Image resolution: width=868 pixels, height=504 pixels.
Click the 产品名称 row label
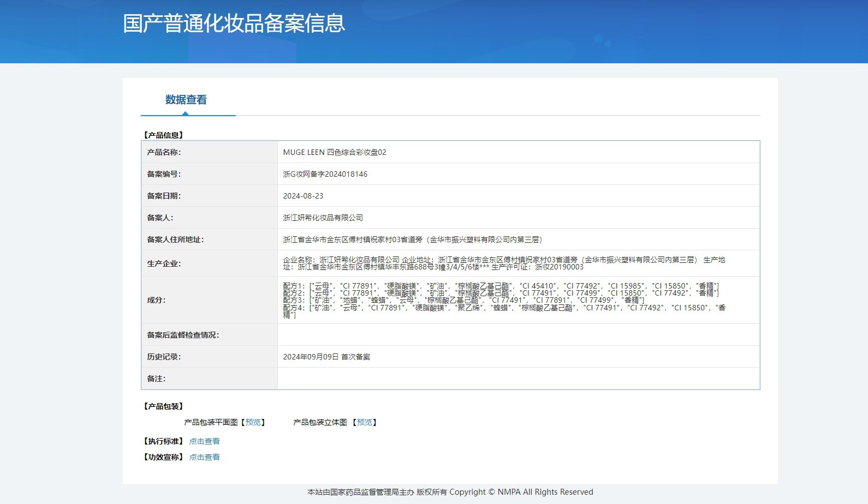click(164, 152)
